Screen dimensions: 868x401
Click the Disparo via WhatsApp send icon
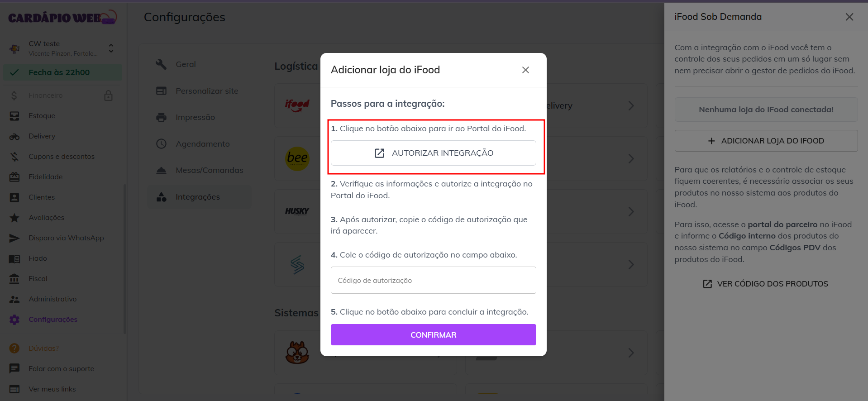click(14, 238)
